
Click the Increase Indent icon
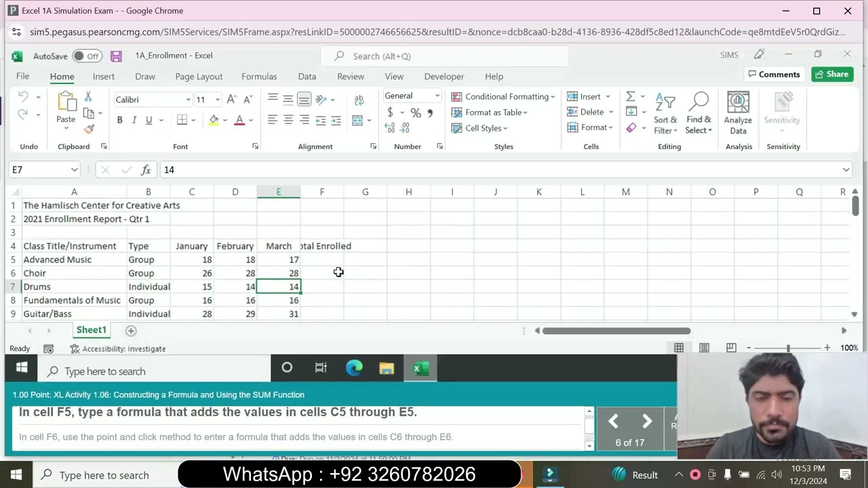coord(336,120)
